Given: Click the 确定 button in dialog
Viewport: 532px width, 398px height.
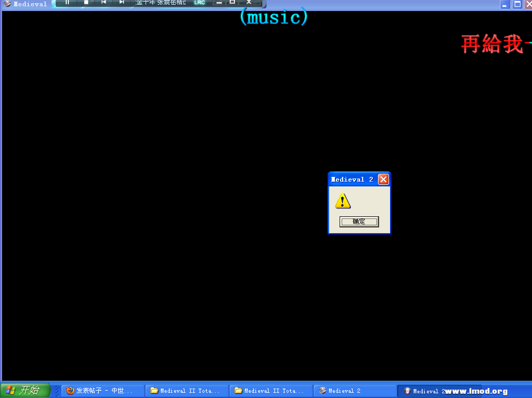Looking at the screenshot, I should (359, 222).
